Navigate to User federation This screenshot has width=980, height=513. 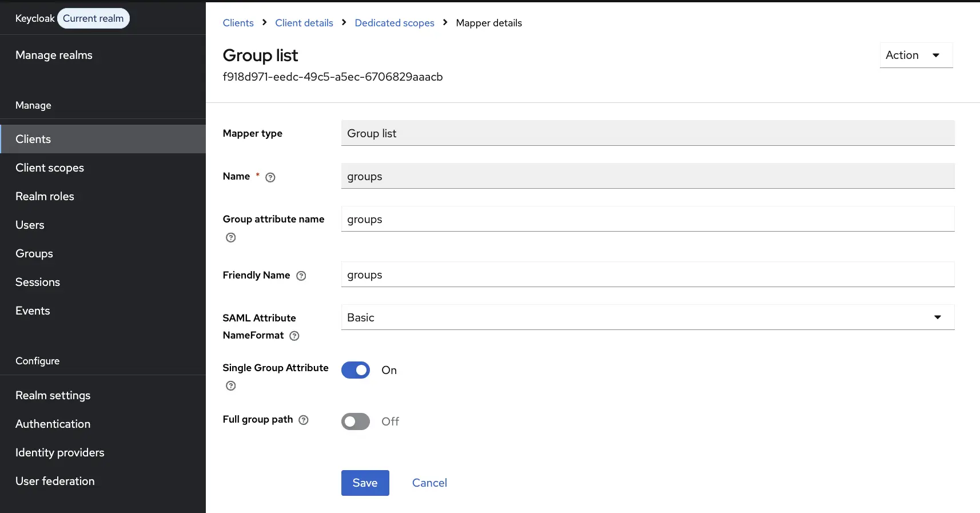pos(103,481)
